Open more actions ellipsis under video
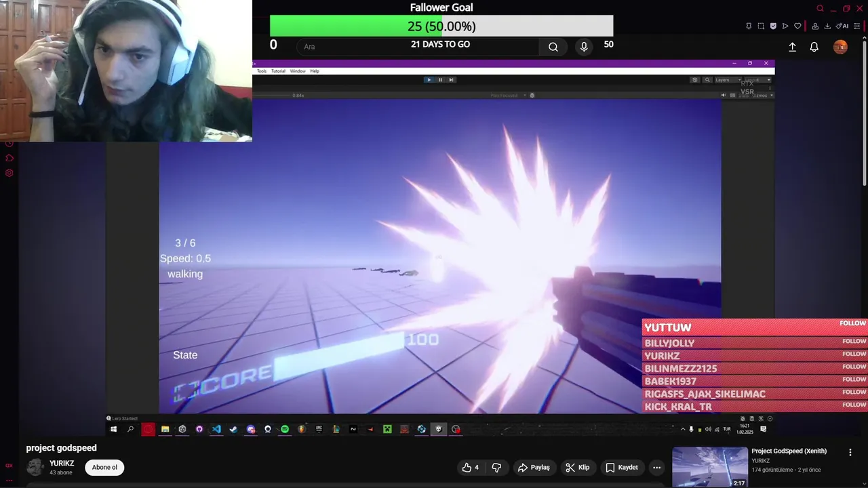 (656, 467)
